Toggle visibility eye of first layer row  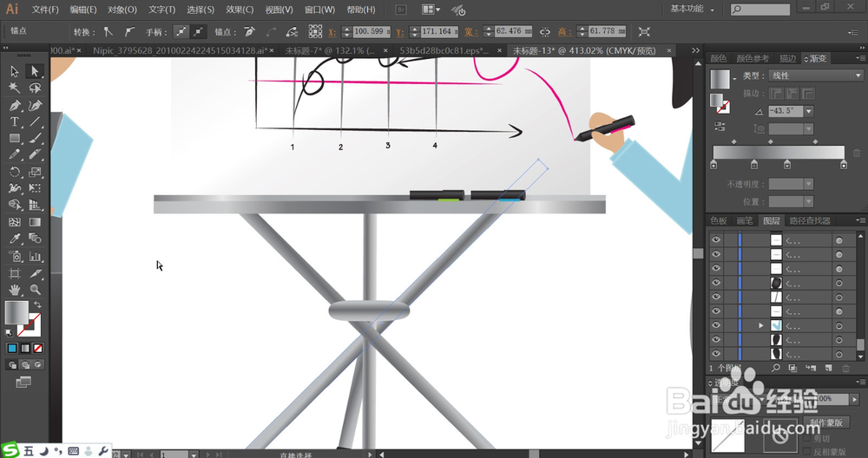coord(716,239)
